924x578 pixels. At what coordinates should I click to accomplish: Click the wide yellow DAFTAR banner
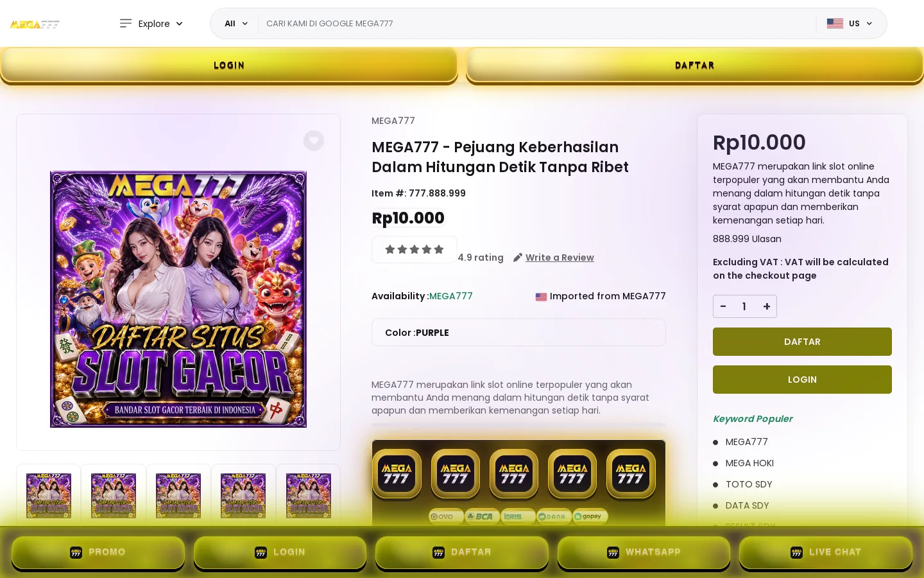tap(695, 66)
